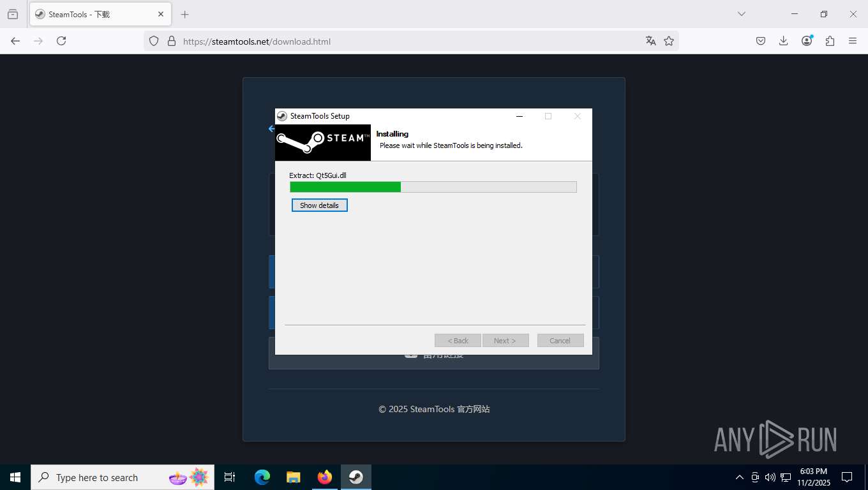Screen dimensions: 868x490
Task: Reload the current page
Action: [61, 41]
